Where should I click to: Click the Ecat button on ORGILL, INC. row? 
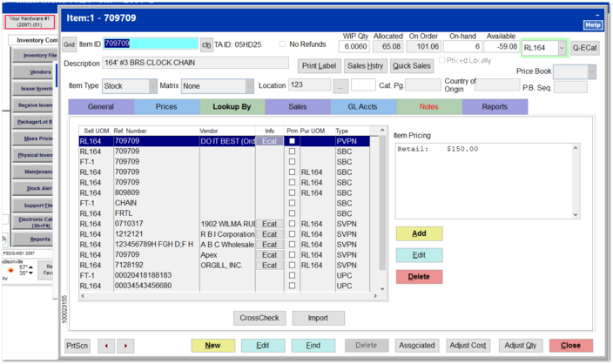click(x=269, y=265)
